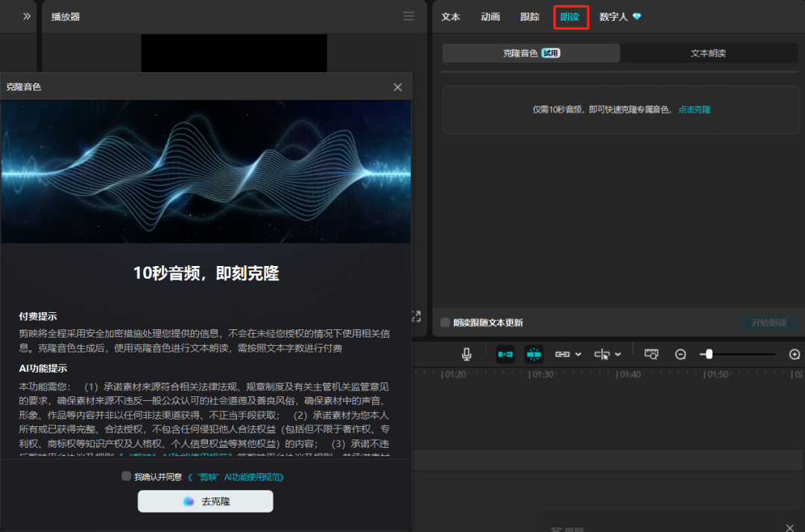Screen dimensions: 805x532
Task: Toggle the auto snapping icon
Action: pyautogui.click(x=534, y=354)
